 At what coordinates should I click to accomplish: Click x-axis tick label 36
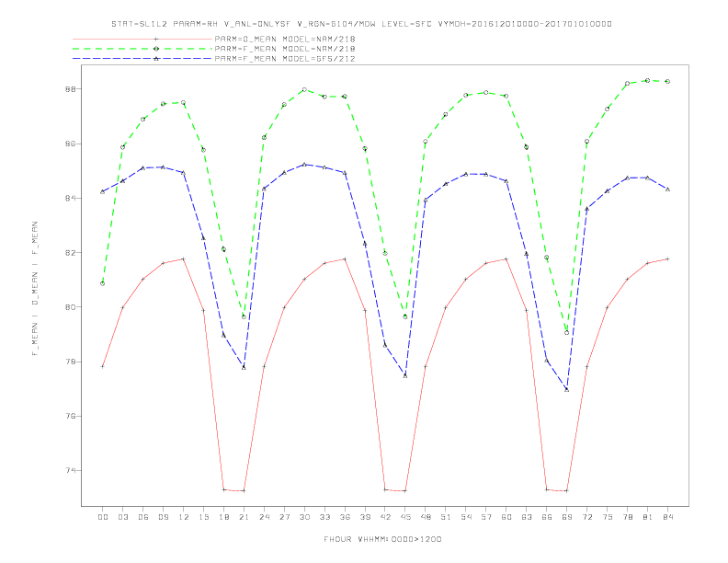point(345,517)
